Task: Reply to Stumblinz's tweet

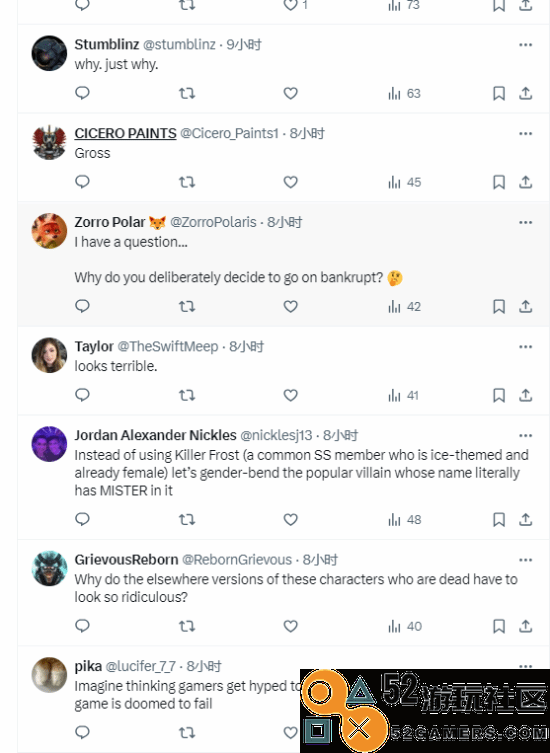Action: coord(83,93)
